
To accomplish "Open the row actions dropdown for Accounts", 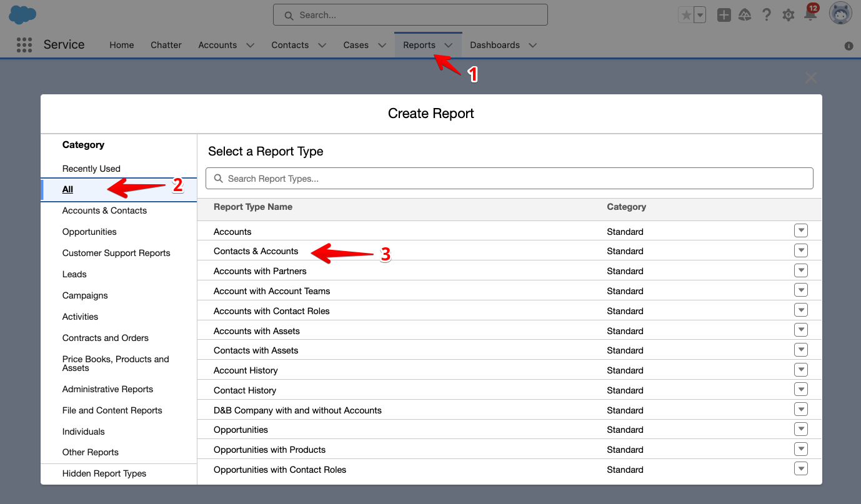I will tap(800, 230).
